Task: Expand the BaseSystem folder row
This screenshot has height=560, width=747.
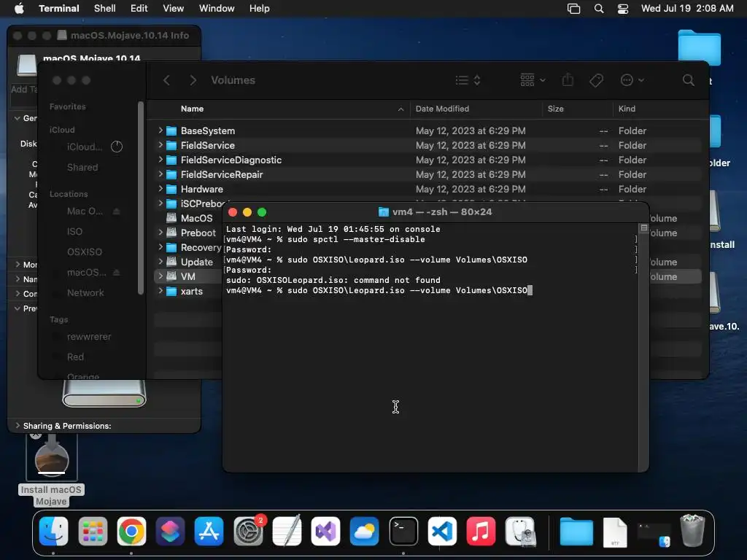Action: coord(160,130)
